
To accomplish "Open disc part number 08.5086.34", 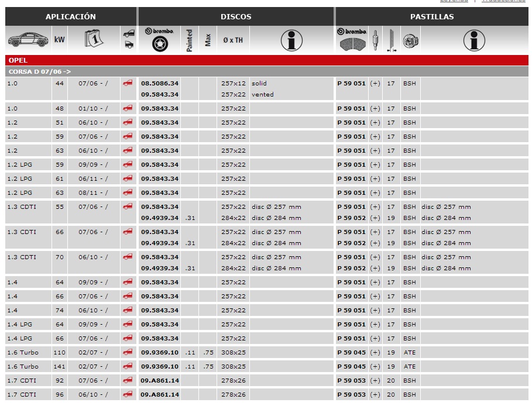I will (x=159, y=84).
